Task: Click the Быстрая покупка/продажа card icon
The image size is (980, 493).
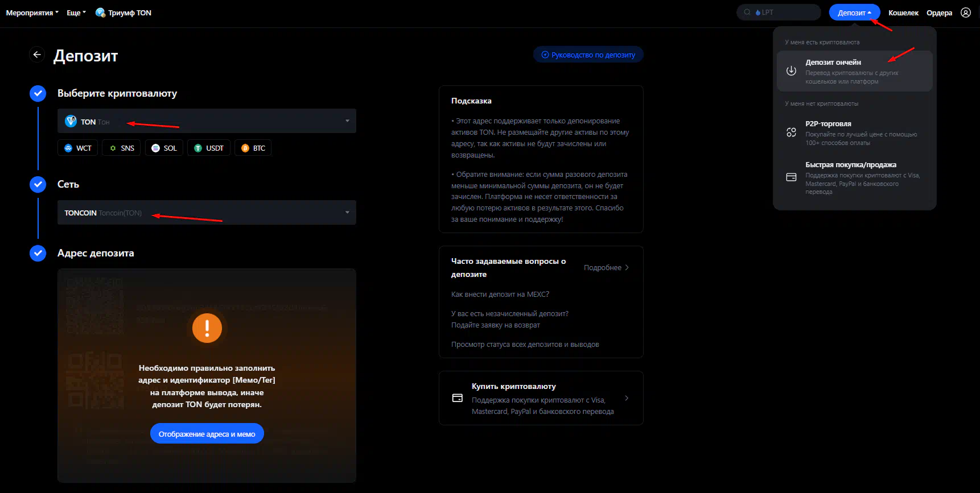Action: (x=791, y=177)
